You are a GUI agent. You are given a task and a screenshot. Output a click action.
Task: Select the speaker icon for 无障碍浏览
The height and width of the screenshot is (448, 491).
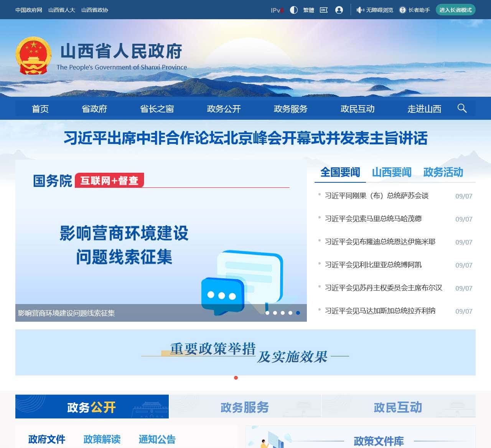[359, 10]
